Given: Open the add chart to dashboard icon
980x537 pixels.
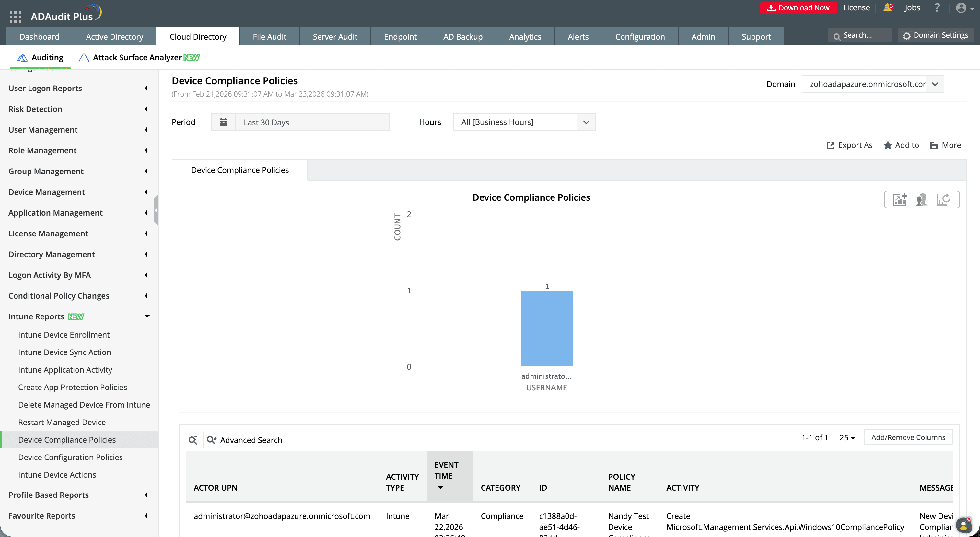Looking at the screenshot, I should coord(899,199).
